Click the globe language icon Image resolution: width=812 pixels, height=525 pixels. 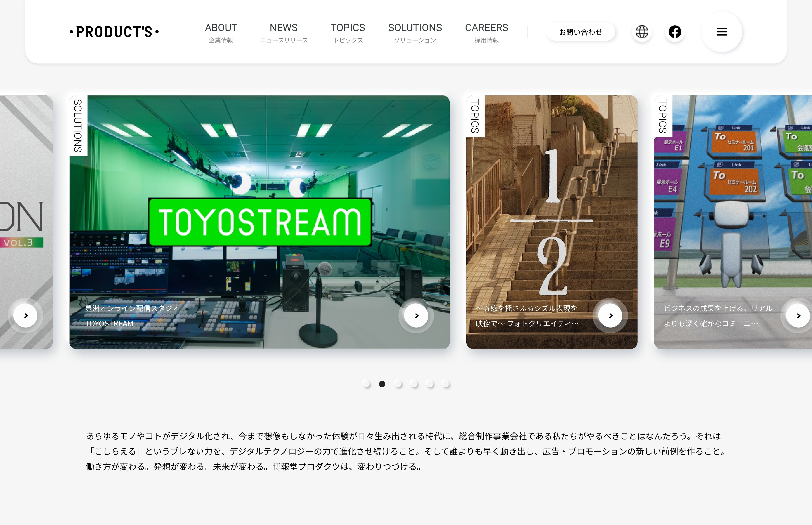pos(642,32)
